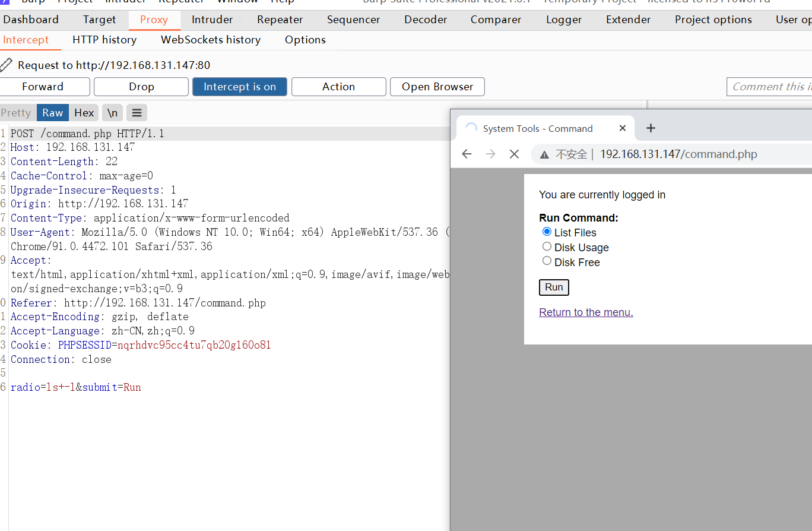
Task: Switch to the Dashboard tab
Action: coord(31,20)
